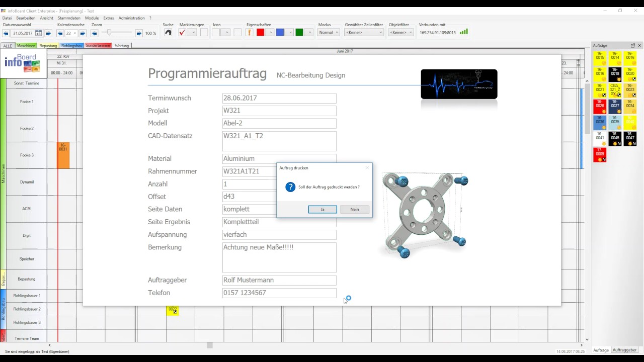The height and width of the screenshot is (362, 644).
Task: Open the Modus Normal dropdown
Action: 329,33
